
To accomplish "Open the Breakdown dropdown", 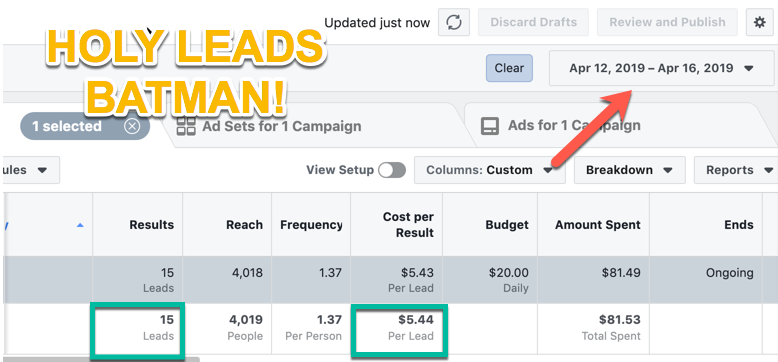I will click(630, 170).
